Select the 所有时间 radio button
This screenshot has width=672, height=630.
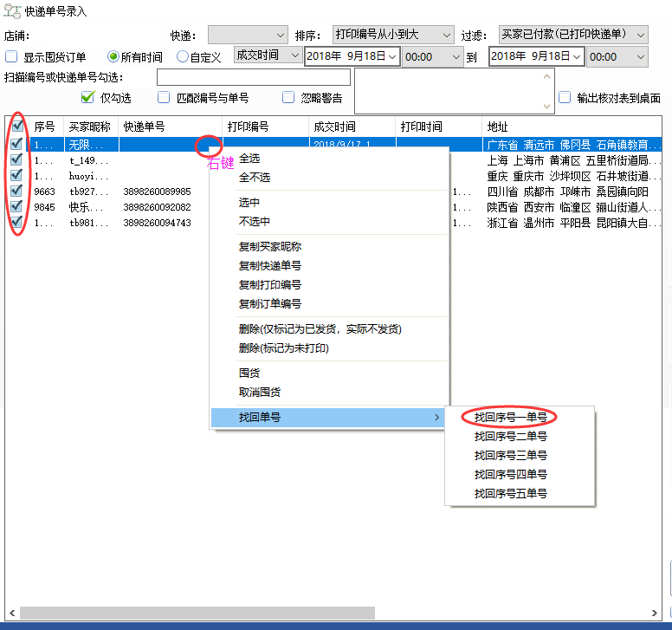coord(113,56)
